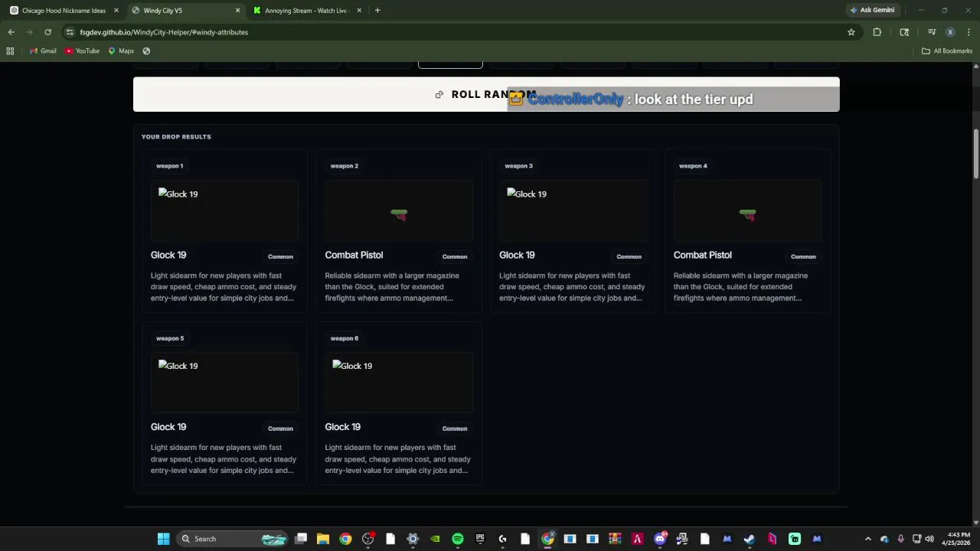
Task: Open the Apps grid in bookmarks bar
Action: click(x=10, y=51)
